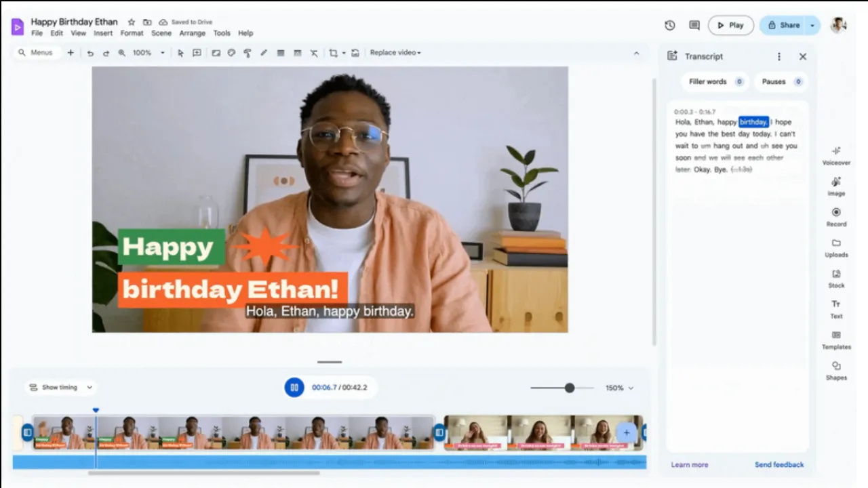
Task: Star the Happy Birthday Ethan document
Action: (132, 22)
